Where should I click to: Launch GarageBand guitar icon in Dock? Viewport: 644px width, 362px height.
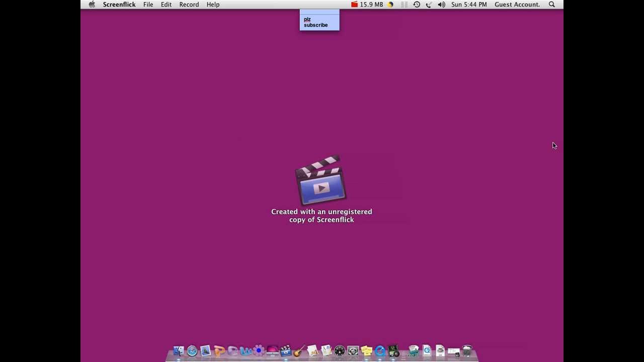click(299, 350)
